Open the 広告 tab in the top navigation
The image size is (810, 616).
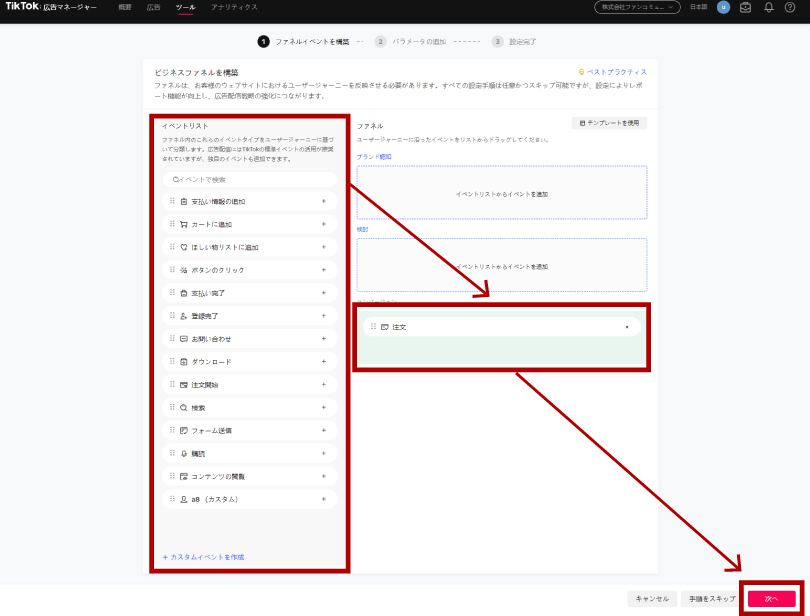pyautogui.click(x=153, y=7)
